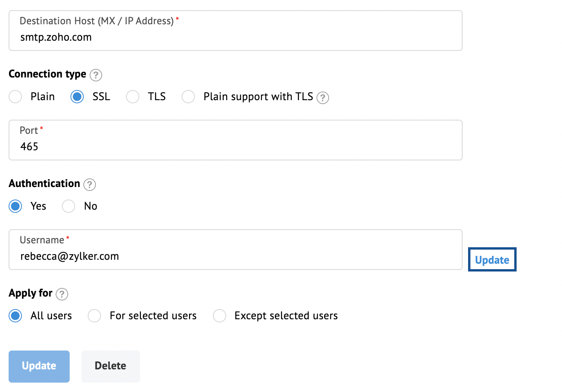Focus the Username field with rebecca@zylker.com
Image resolution: width=562 pixels, height=392 pixels.
pyautogui.click(x=236, y=250)
